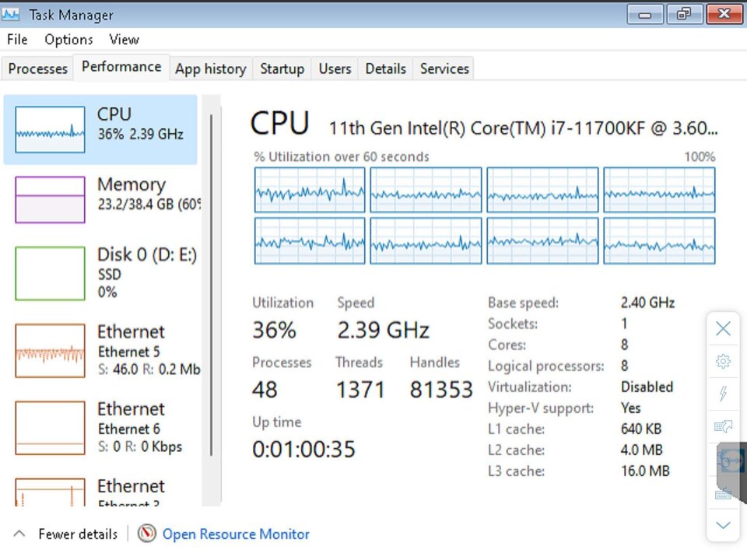
Task: Click the keyboard icon in floating toolbar
Action: coord(723,495)
